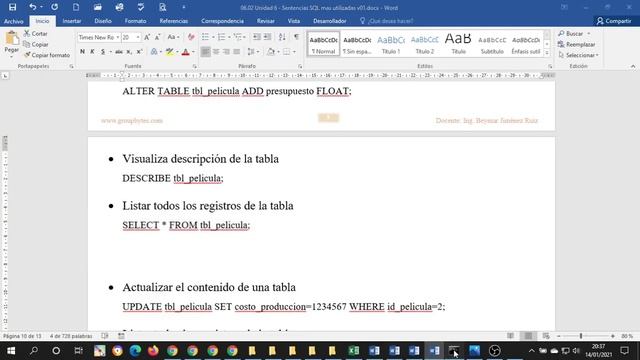The image size is (640, 360).
Task: Activate Copiar formato painter
Action: [x=47, y=55]
